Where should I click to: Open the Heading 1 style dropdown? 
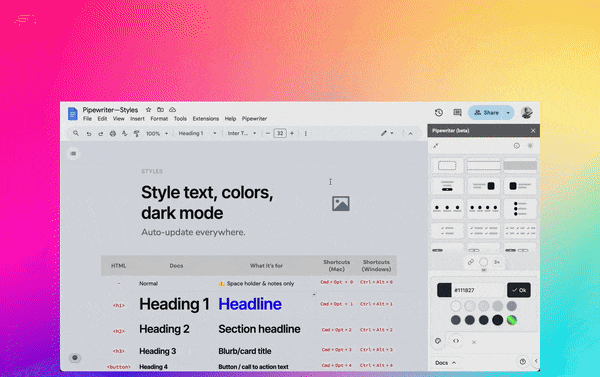tap(197, 134)
